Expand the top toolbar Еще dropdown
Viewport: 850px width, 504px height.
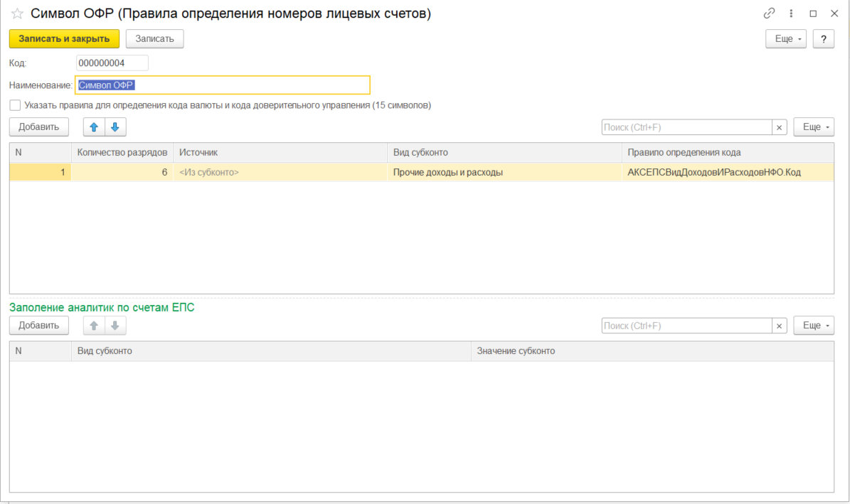tap(786, 39)
